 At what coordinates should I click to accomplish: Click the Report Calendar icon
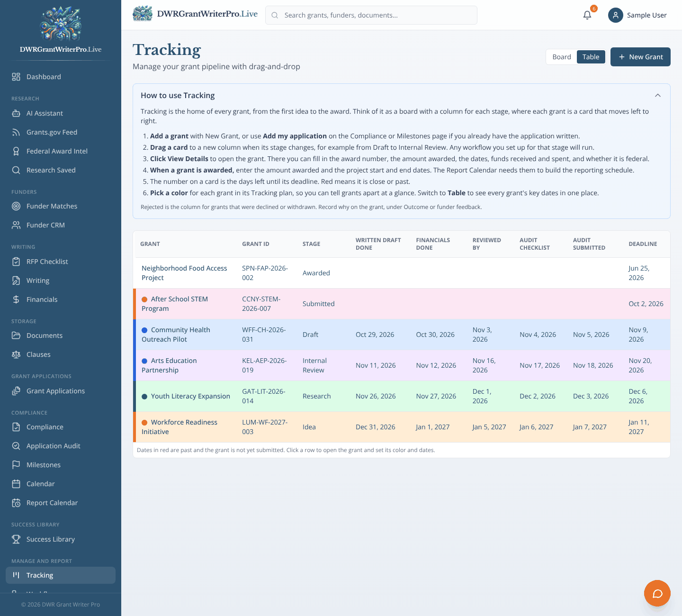point(16,503)
